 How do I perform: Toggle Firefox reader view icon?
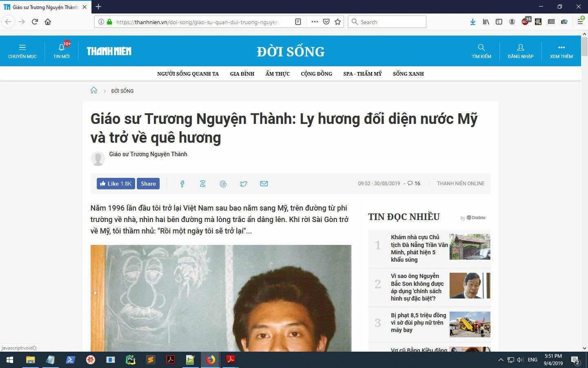point(298,22)
